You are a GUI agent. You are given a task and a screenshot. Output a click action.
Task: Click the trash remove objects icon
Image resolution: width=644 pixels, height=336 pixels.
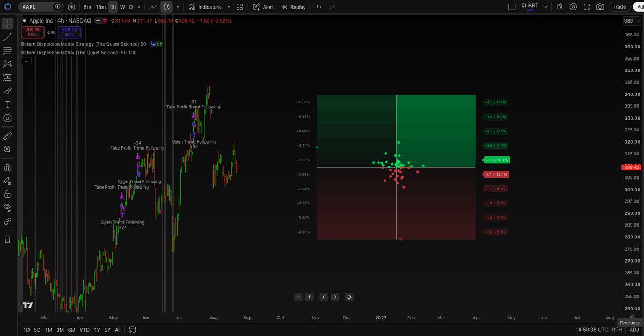click(x=8, y=239)
